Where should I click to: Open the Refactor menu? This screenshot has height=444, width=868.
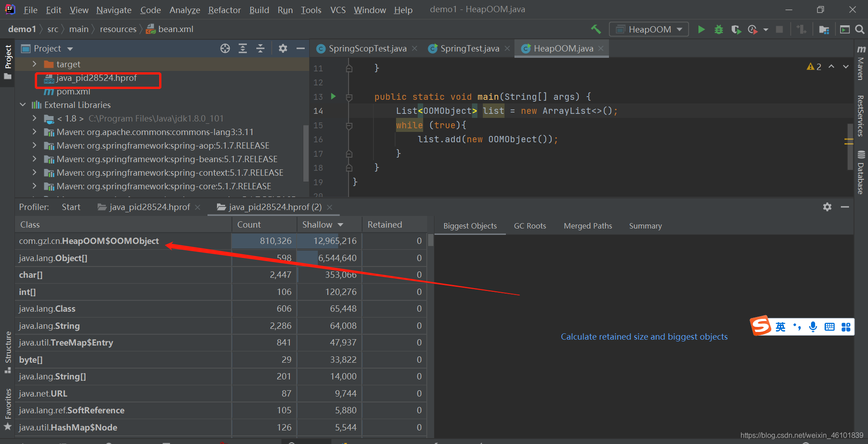224,10
